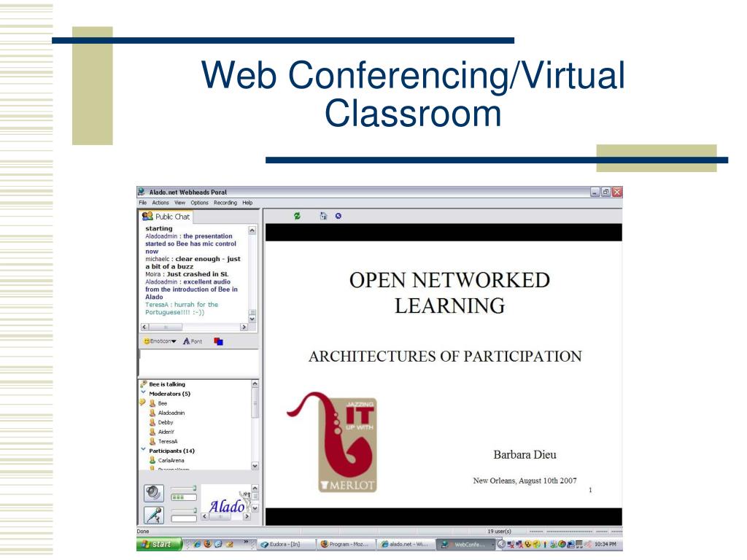747x560 pixels.
Task: Toggle the speaker mute button
Action: 153,493
